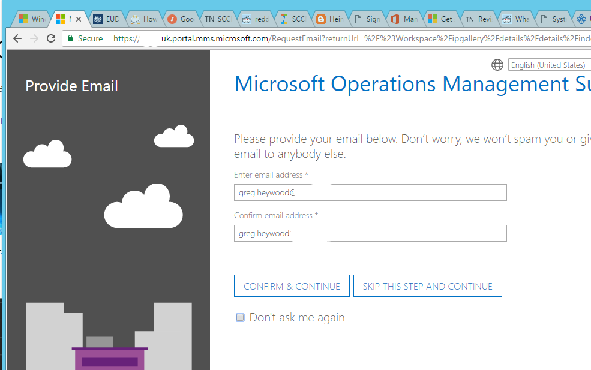Go back using browser back arrow
The image size is (591, 370).
pyautogui.click(x=17, y=38)
